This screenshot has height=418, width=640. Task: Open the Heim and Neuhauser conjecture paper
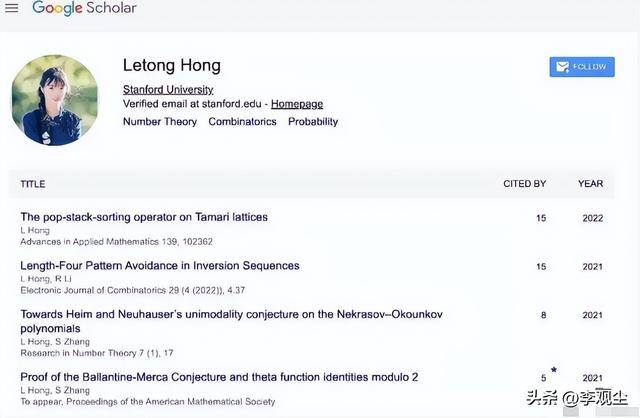point(231,314)
